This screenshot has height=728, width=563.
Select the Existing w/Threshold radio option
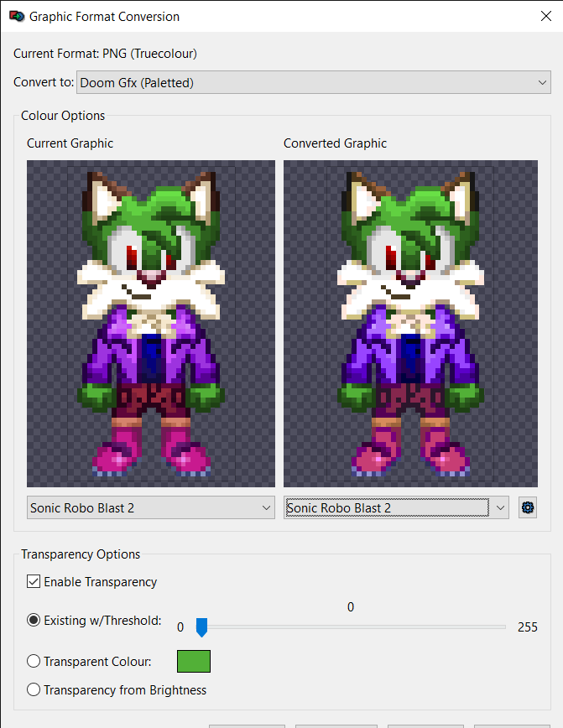[x=34, y=620]
